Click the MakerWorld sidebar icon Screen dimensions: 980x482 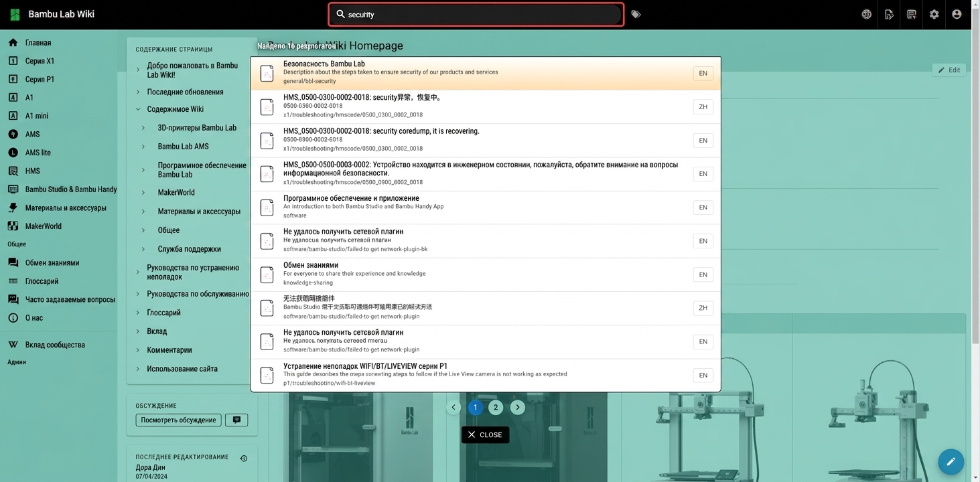pos(13,226)
